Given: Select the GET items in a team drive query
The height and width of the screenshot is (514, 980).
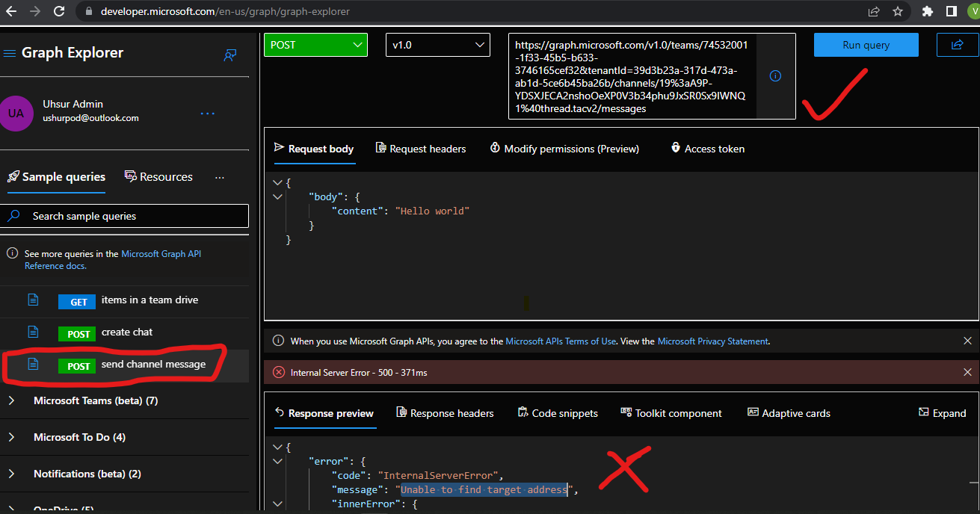Looking at the screenshot, I should pos(124,300).
